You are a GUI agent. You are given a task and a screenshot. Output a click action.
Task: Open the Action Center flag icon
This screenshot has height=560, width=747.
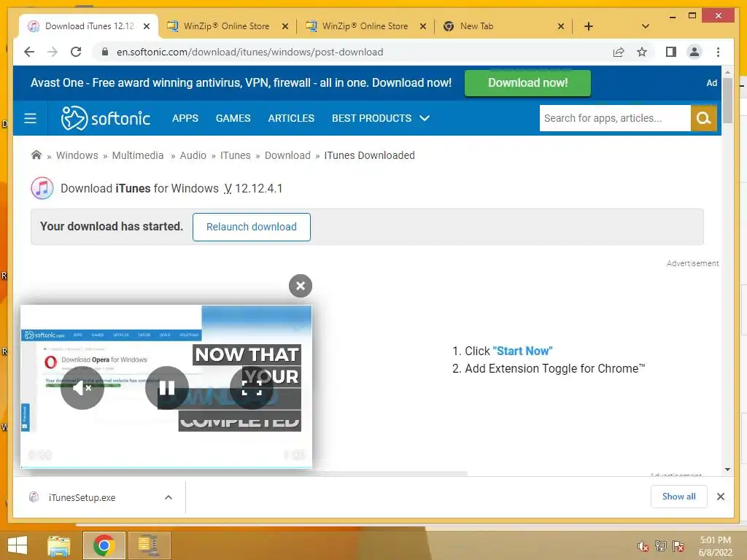678,546
